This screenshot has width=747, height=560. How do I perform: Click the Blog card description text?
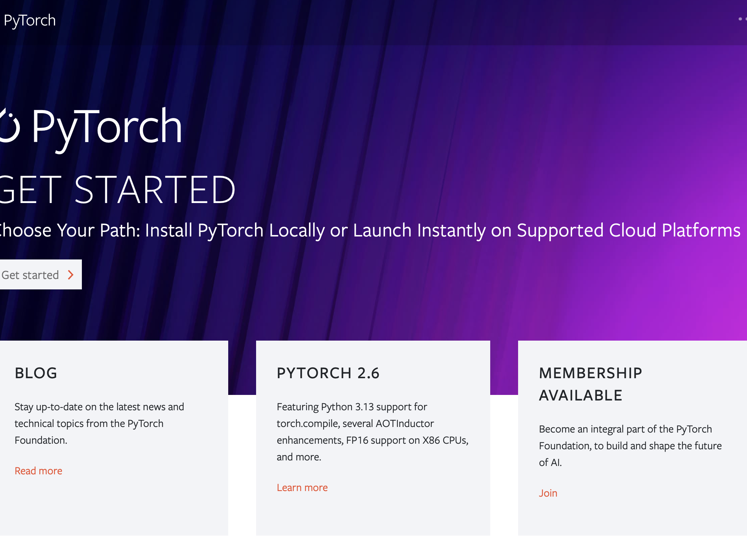[99, 423]
